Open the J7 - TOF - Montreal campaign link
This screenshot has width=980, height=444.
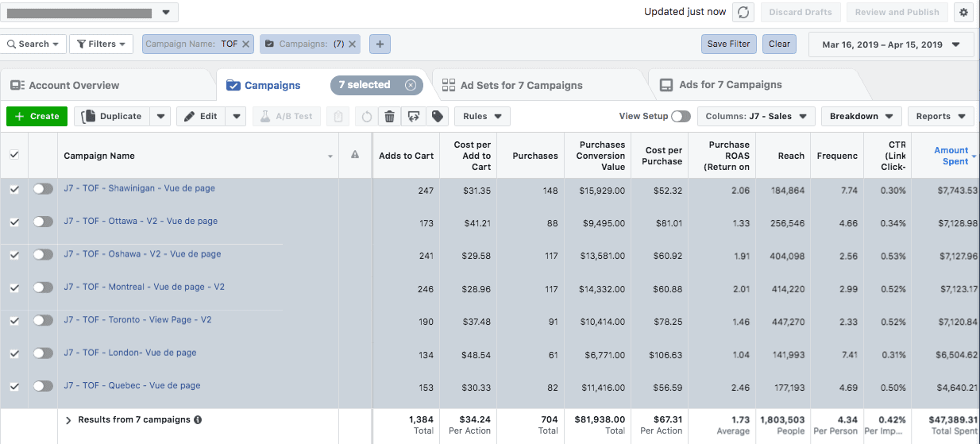144,287
